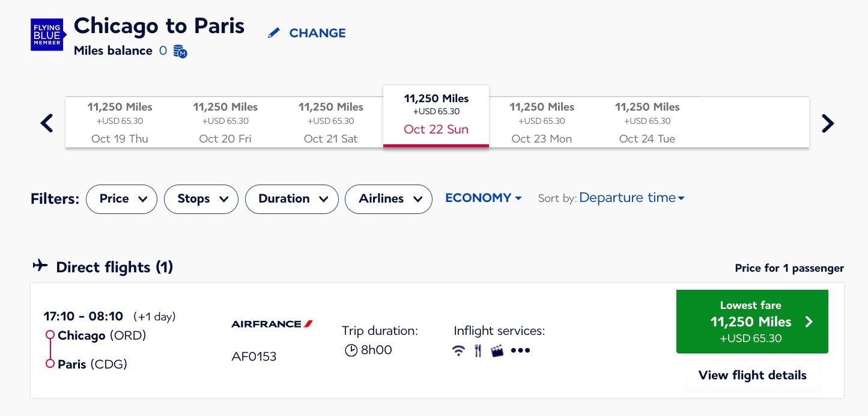Image resolution: width=868 pixels, height=416 pixels.
Task: Open more inflight services via ellipsis icon
Action: point(520,350)
